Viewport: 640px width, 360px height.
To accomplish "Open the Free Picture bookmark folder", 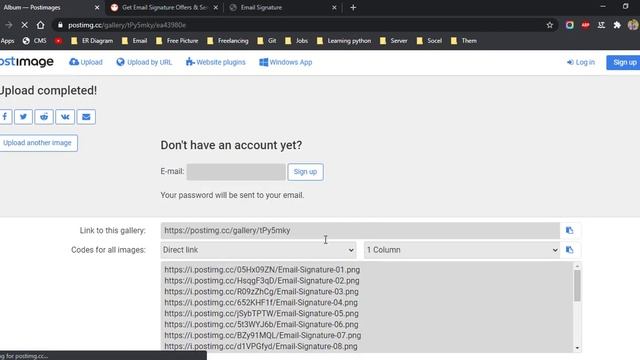I will [177, 41].
